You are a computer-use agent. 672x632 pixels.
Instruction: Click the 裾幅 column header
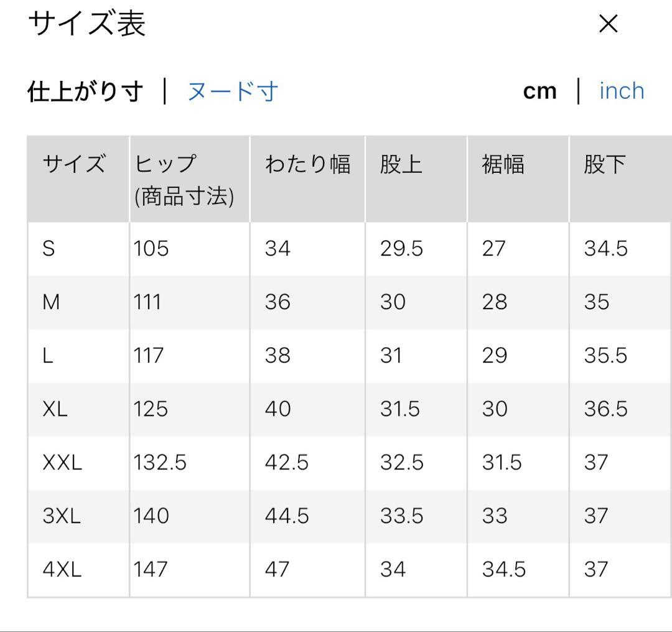pos(503,164)
